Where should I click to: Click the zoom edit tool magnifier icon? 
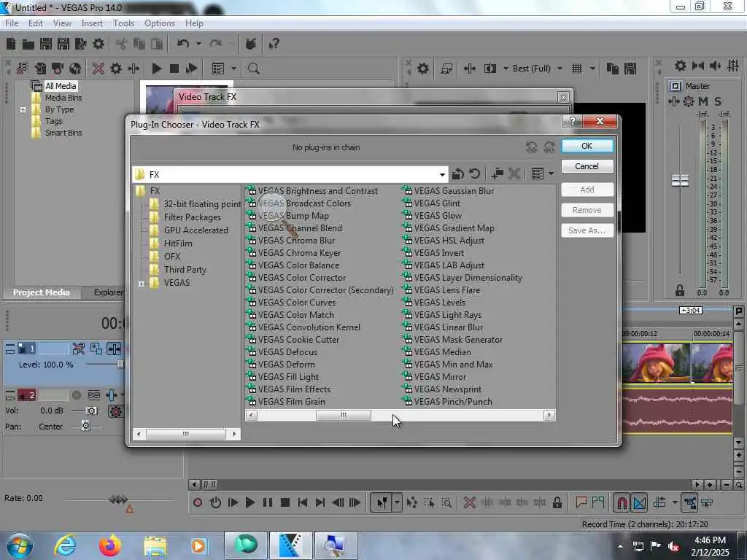[x=446, y=502]
